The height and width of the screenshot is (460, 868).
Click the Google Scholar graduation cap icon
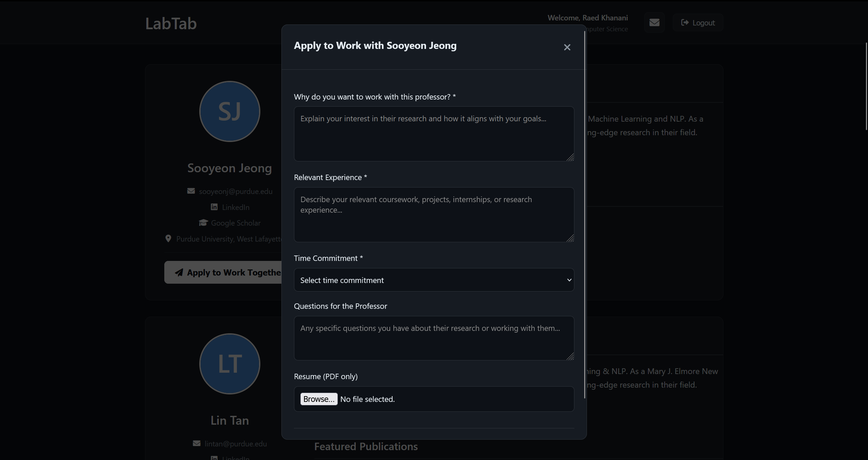click(203, 223)
